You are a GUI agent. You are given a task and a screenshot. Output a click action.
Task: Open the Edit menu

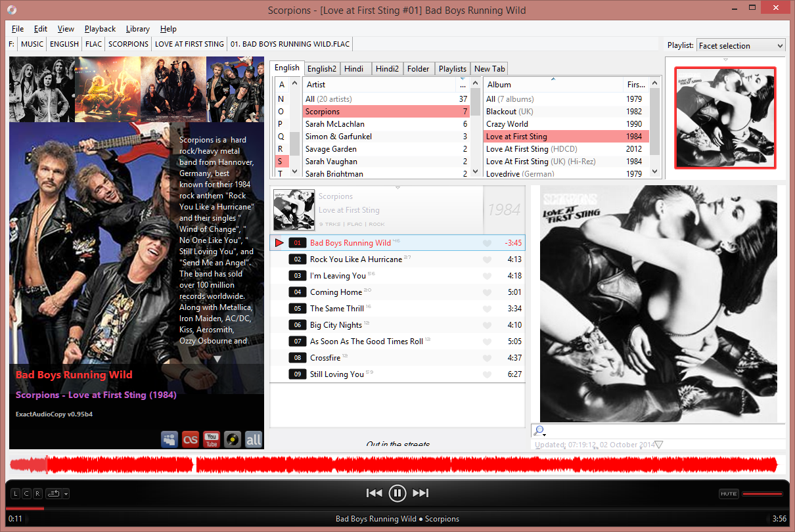point(41,29)
